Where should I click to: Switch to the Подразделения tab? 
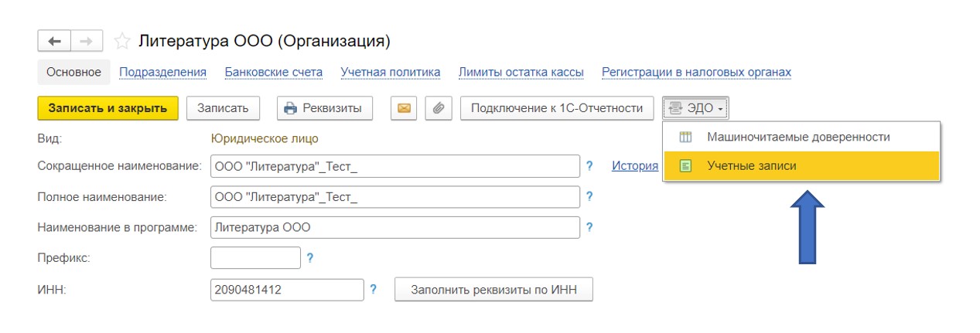(x=162, y=73)
